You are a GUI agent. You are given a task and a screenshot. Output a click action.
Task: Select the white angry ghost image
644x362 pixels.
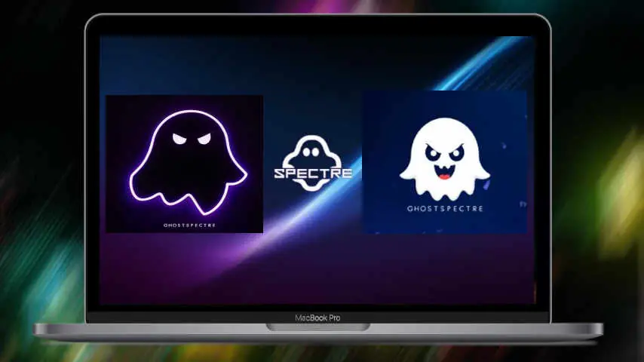pos(444,162)
